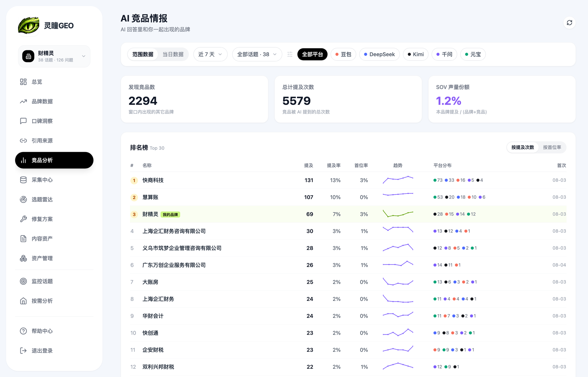Click the 修复方案 wrench icon
This screenshot has width=588, height=377.
tap(23, 219)
